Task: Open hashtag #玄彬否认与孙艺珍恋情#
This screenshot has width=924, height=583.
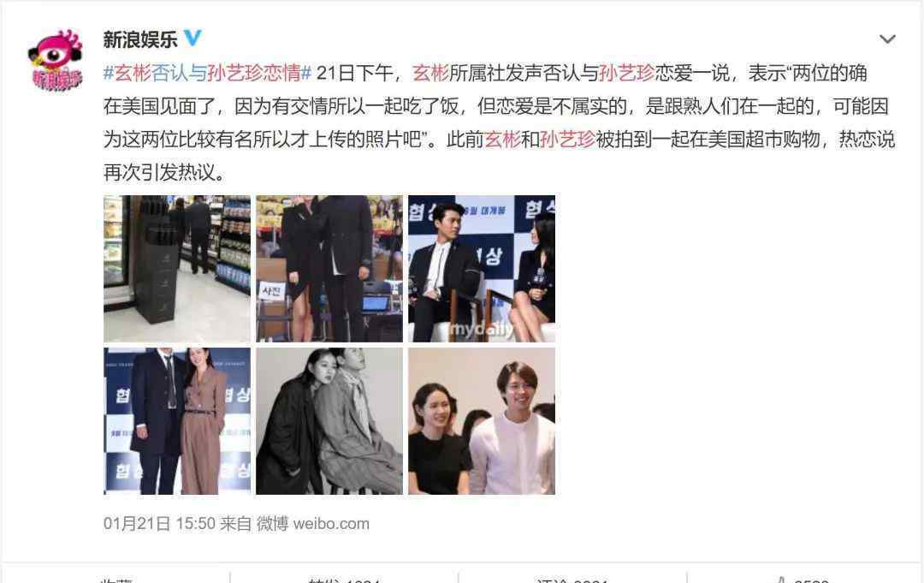Action: pos(207,73)
